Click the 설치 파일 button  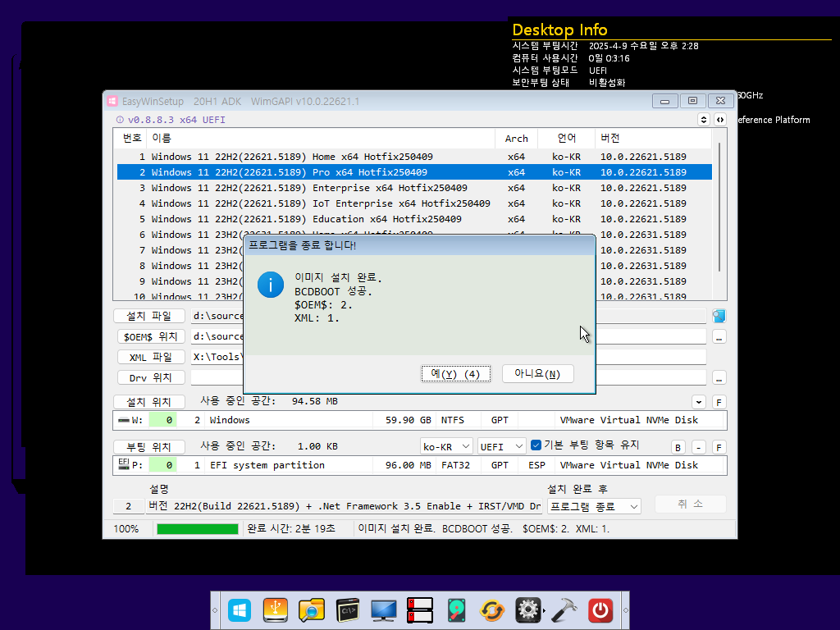coord(149,316)
